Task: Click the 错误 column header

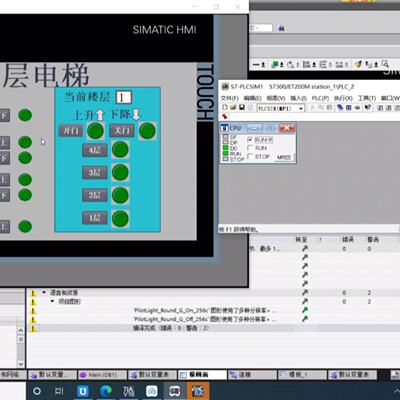Action: pyautogui.click(x=348, y=239)
